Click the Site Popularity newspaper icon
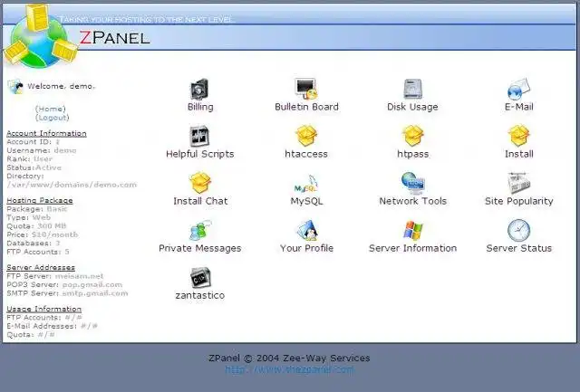Viewport: 580px width, 392px height. (518, 183)
